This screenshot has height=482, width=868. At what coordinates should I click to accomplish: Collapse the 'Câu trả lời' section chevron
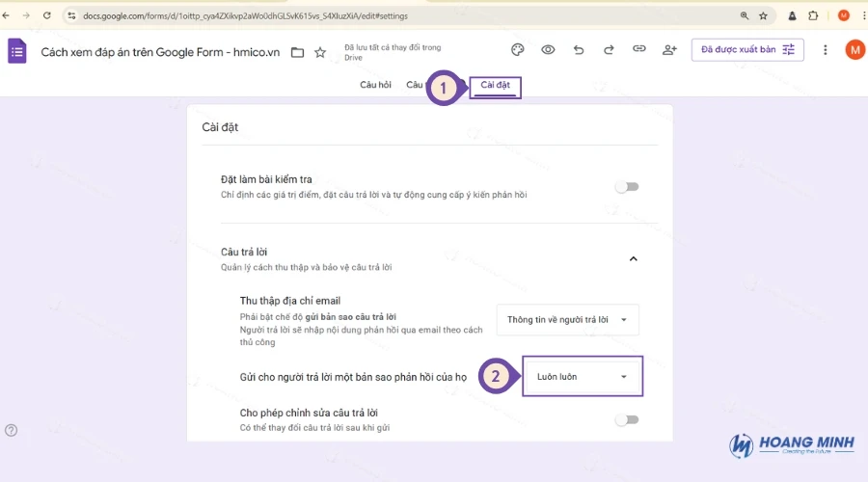coord(634,259)
